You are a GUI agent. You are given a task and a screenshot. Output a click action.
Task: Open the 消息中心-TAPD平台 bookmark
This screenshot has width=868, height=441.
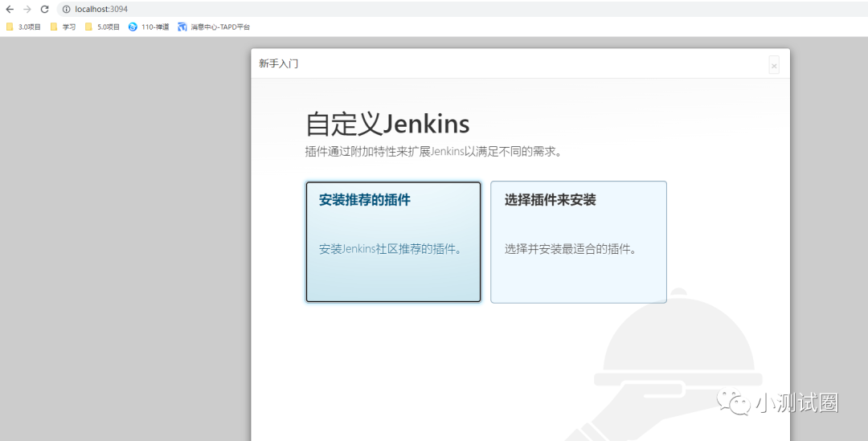(214, 27)
